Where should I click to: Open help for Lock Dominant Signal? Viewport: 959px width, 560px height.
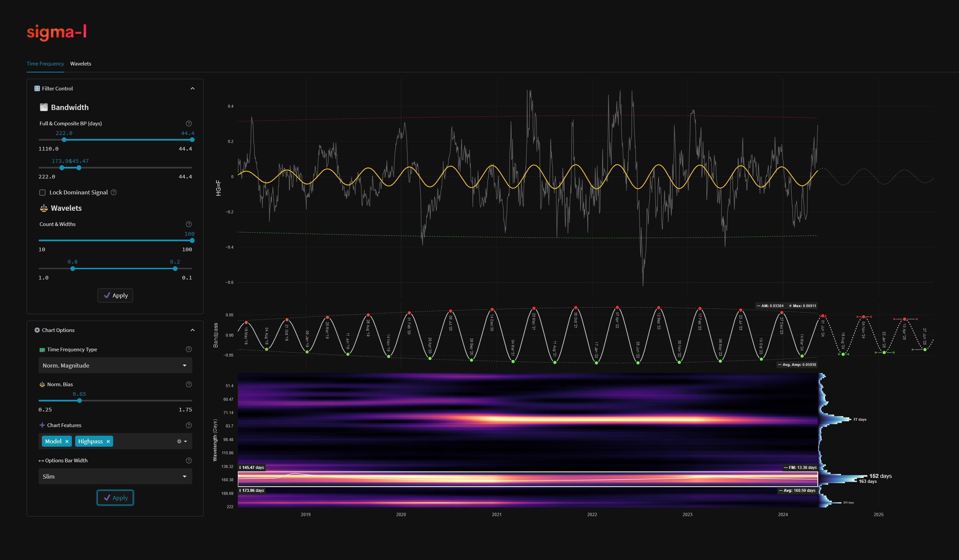coord(114,192)
